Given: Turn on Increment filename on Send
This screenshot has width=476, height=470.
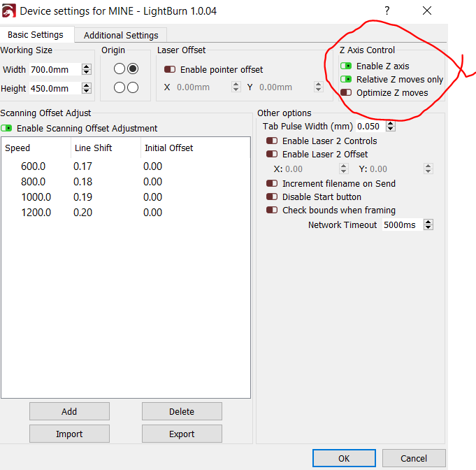Looking at the screenshot, I should coord(272,183).
